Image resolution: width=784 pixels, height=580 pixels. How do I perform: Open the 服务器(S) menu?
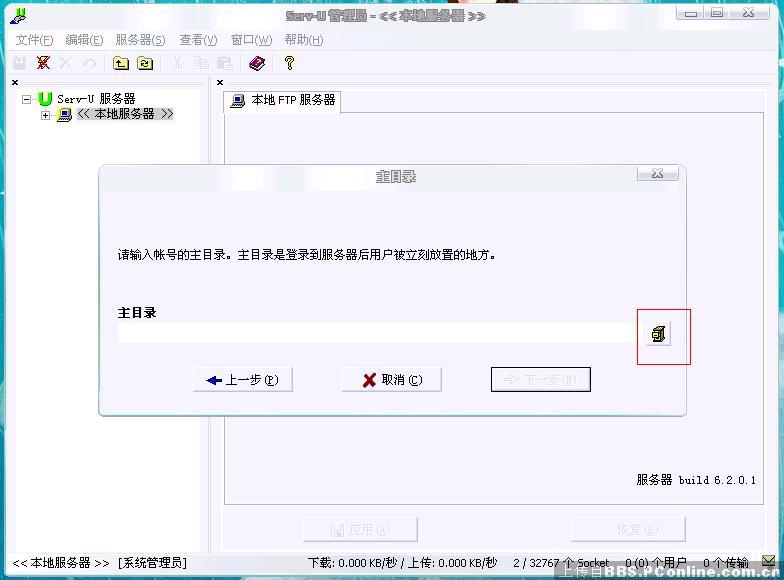[x=140, y=40]
